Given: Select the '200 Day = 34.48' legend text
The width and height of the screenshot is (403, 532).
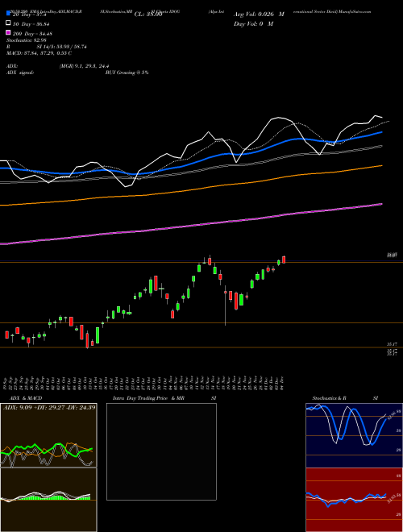Looking at the screenshot, I should [x=32, y=33].
